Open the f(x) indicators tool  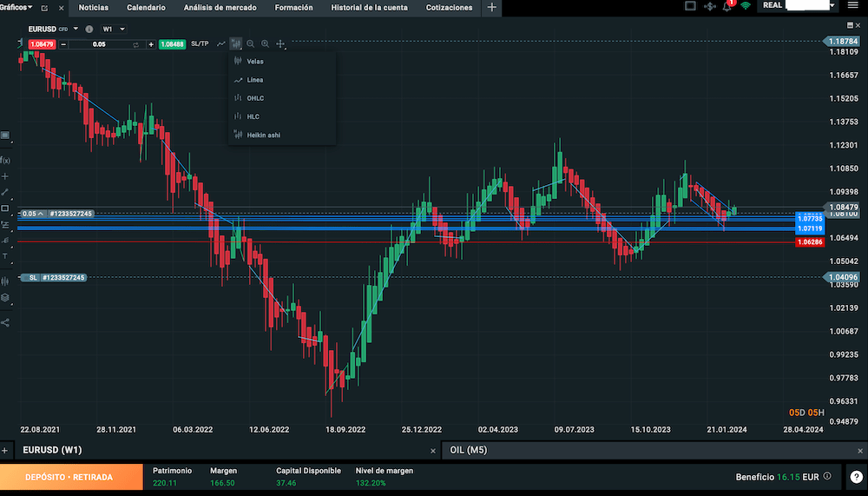[5, 160]
